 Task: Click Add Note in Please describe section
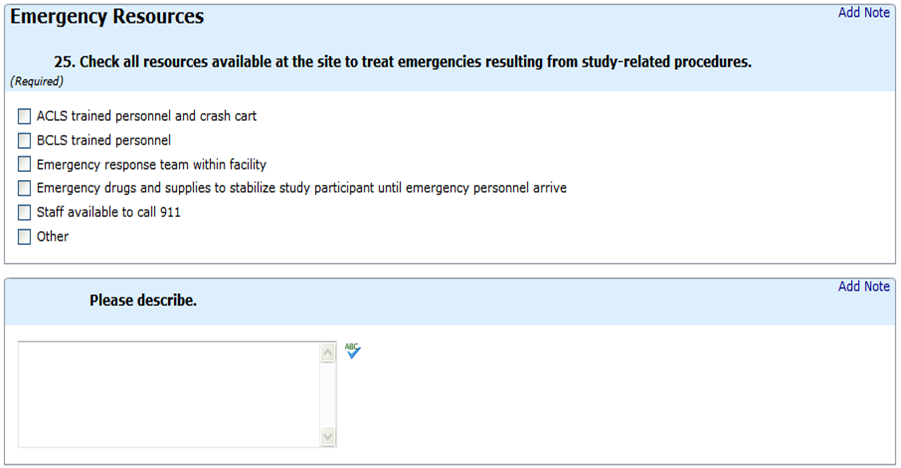pos(863,287)
